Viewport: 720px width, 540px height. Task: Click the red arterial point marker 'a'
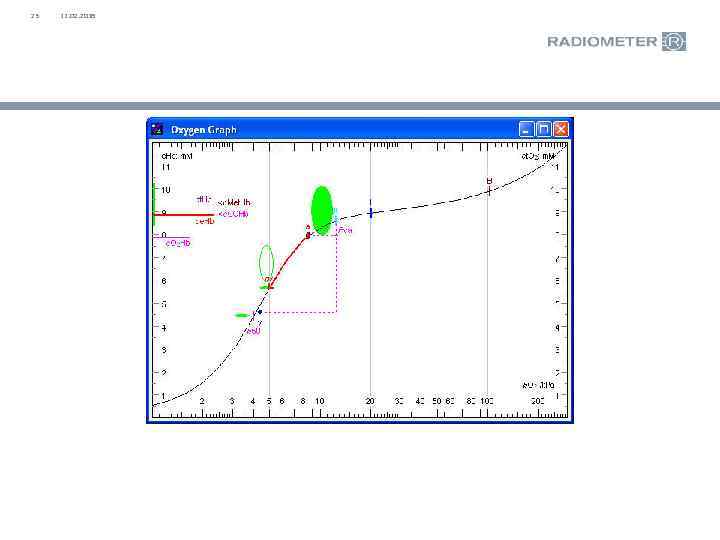(308, 235)
